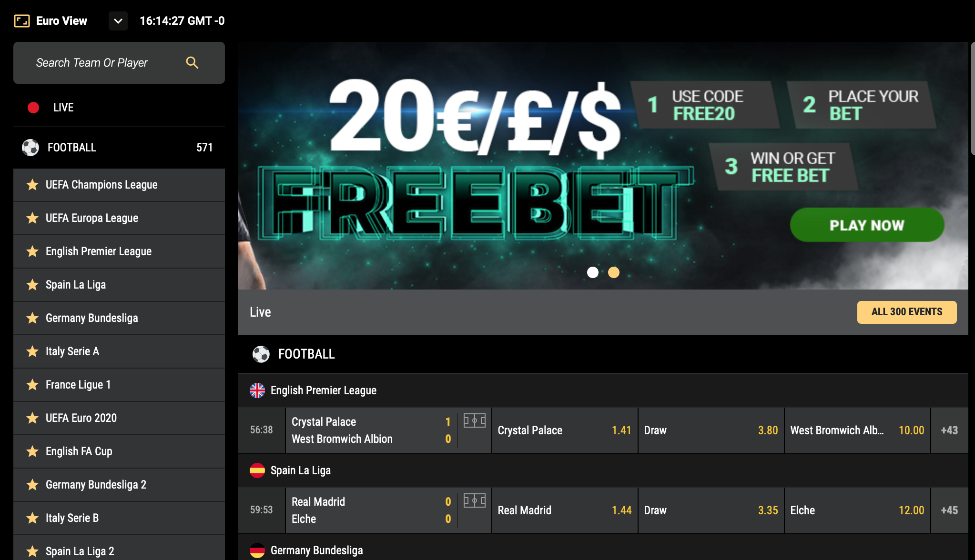
Task: Click the Search Team Or Player field
Action: pos(119,63)
